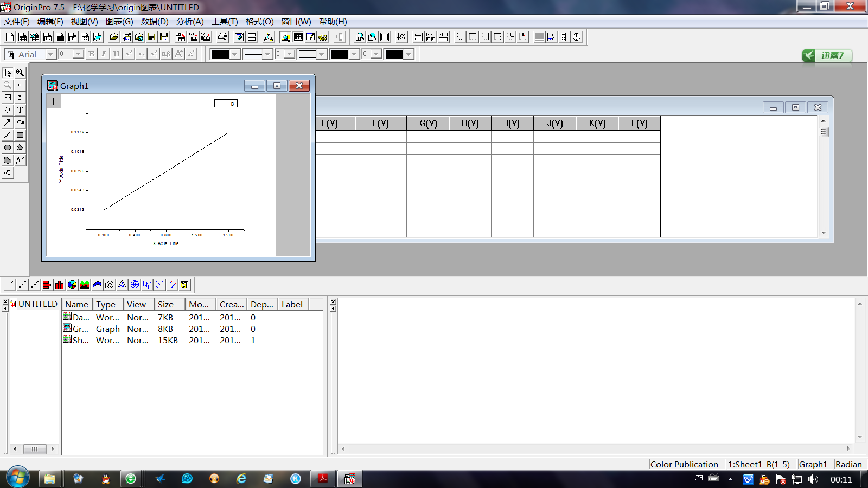
Task: Save the project with the floppy disk icon
Action: click(x=151, y=37)
